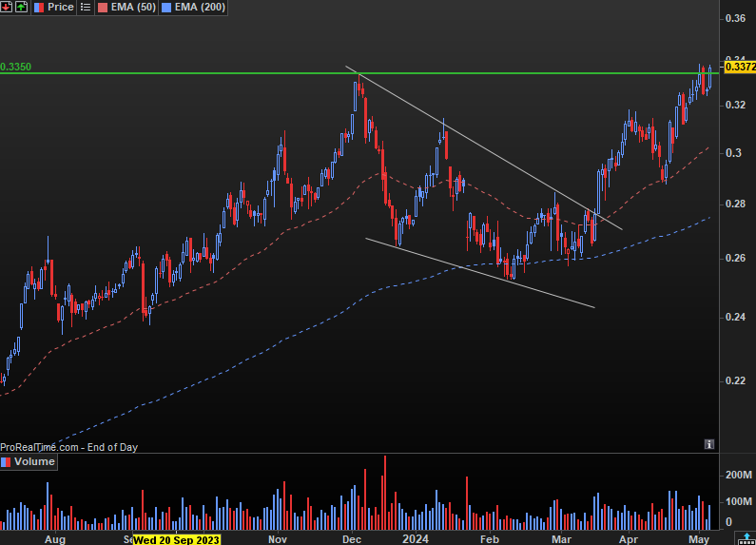Click the 0.28 price axis label
This screenshot has width=756, height=545.
tap(735, 204)
